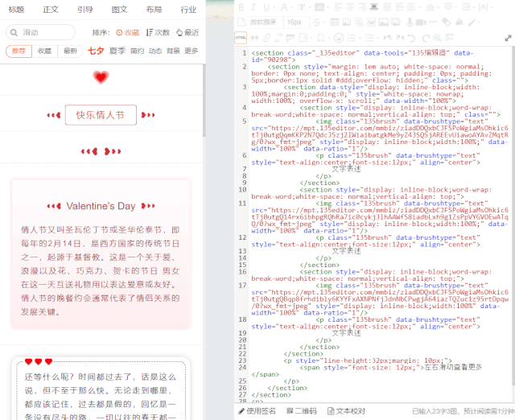Click 使用签名 at the bottom
This screenshot has width=515, height=420.
coord(257,411)
